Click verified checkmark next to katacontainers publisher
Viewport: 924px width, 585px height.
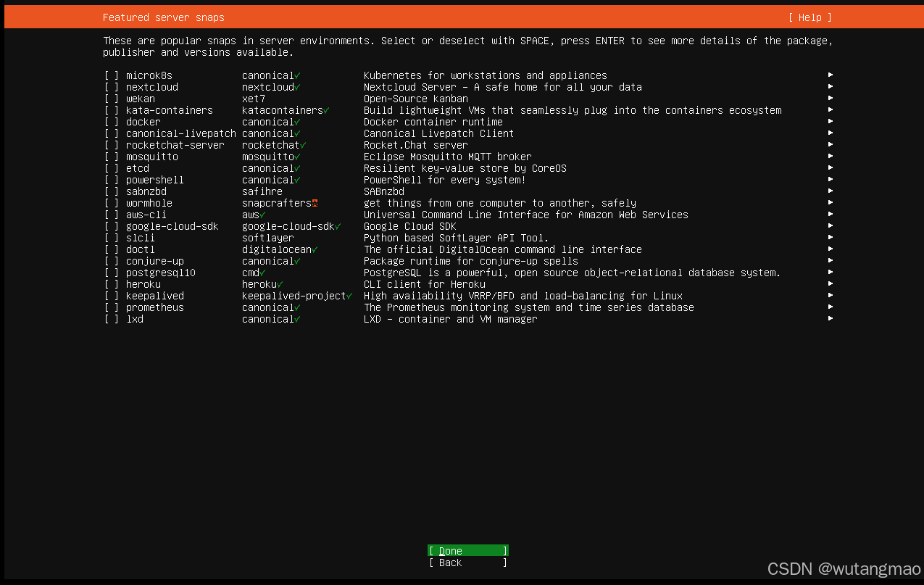(326, 110)
